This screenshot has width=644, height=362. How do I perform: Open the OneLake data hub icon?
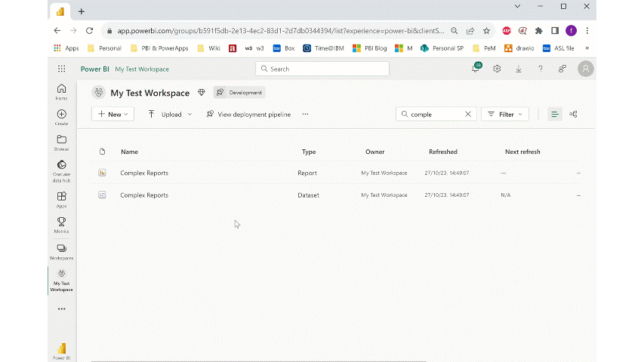click(61, 165)
